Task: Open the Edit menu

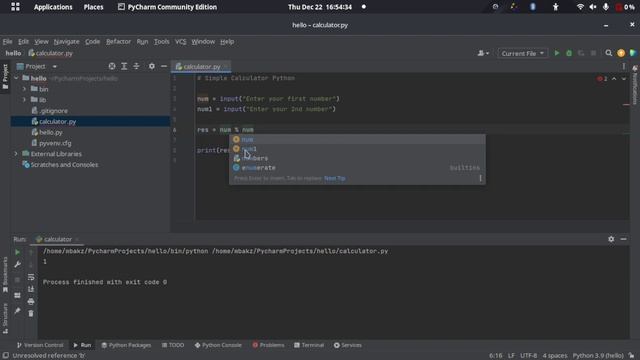Action: [23, 41]
